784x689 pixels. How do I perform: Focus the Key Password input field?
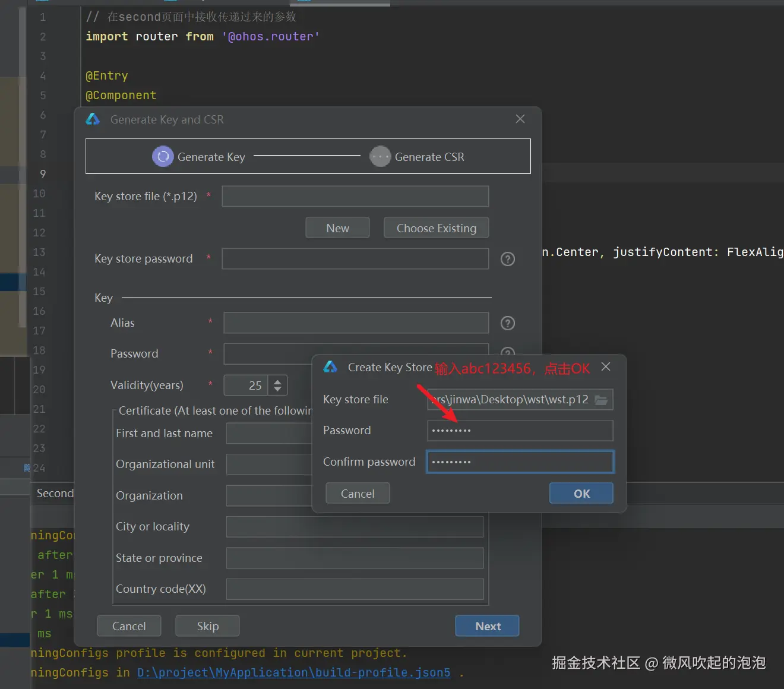click(x=268, y=354)
